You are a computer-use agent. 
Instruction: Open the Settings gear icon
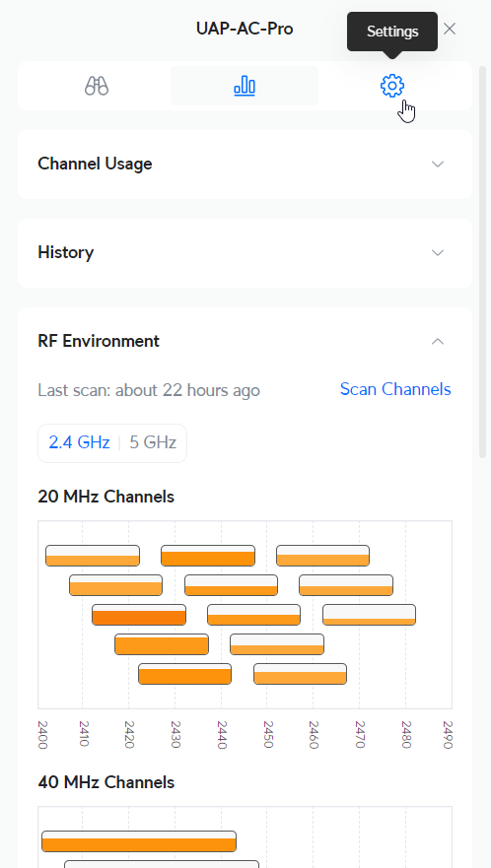point(392,86)
